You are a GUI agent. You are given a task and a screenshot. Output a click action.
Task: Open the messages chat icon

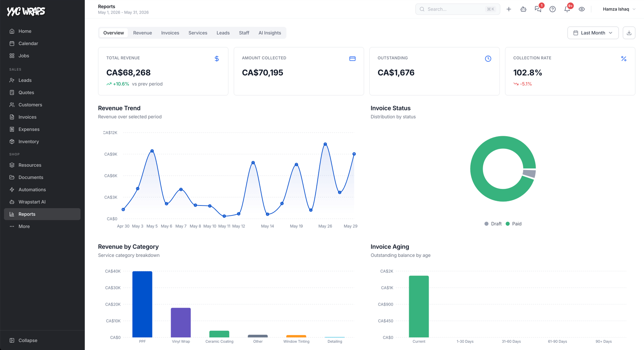pyautogui.click(x=538, y=9)
